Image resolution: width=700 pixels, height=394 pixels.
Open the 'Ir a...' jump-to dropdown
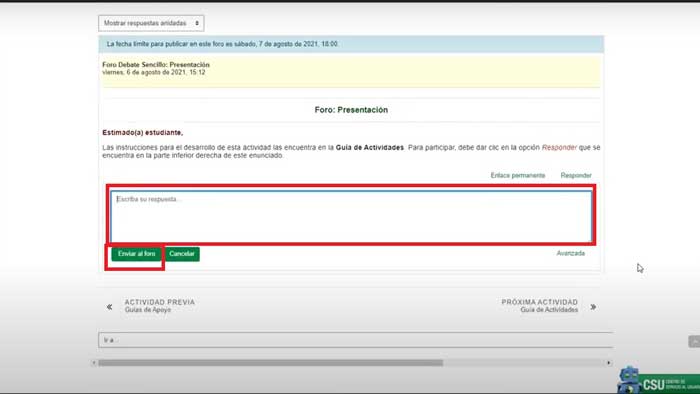(x=355, y=340)
